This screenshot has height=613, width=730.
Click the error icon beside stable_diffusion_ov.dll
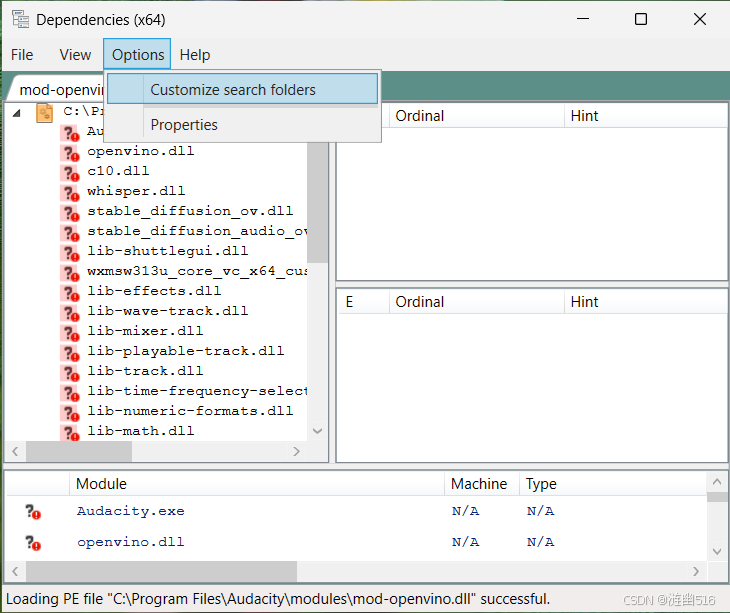click(70, 213)
